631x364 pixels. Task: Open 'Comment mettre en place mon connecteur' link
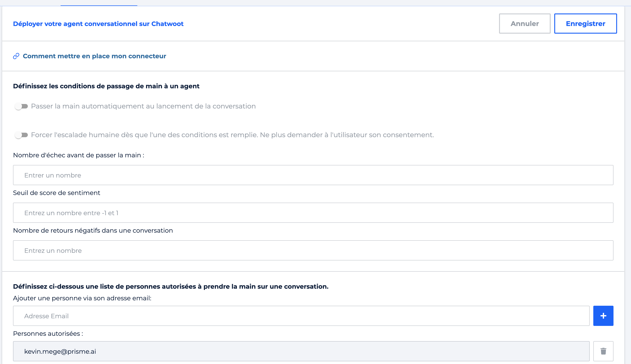coord(94,56)
